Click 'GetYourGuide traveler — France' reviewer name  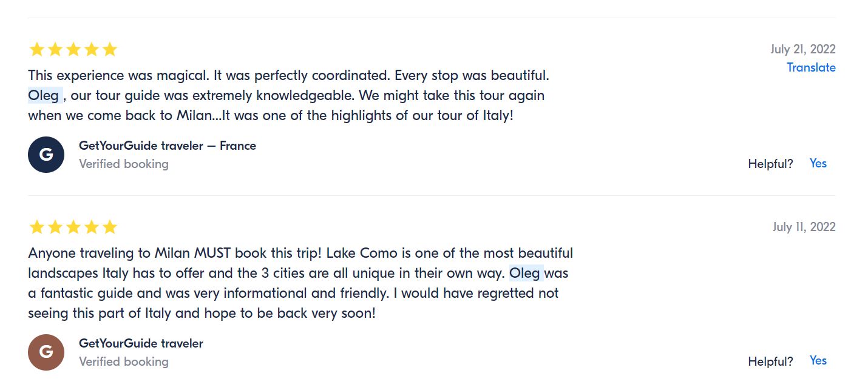[x=167, y=146]
